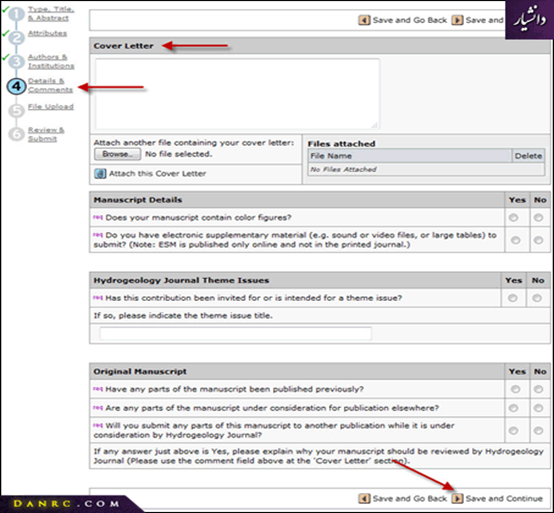Select Yes for electronic supplementary material
Image resolution: width=554 pixels, height=513 pixels.
pos(515,240)
